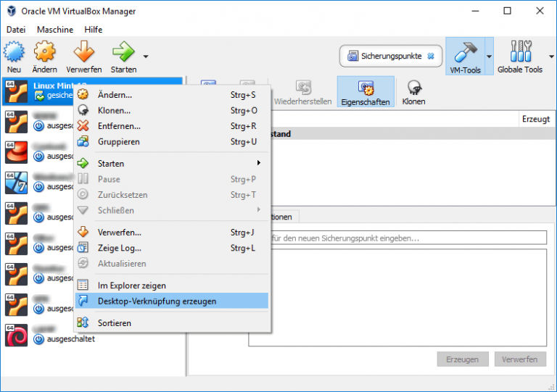Click the VM-Tools hammer icon

tap(465, 52)
